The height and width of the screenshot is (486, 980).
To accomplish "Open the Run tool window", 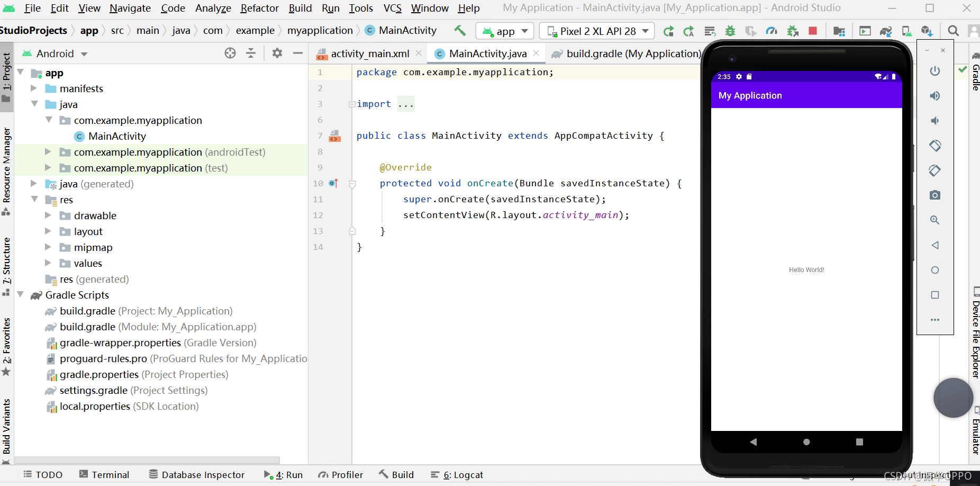I will 283,474.
